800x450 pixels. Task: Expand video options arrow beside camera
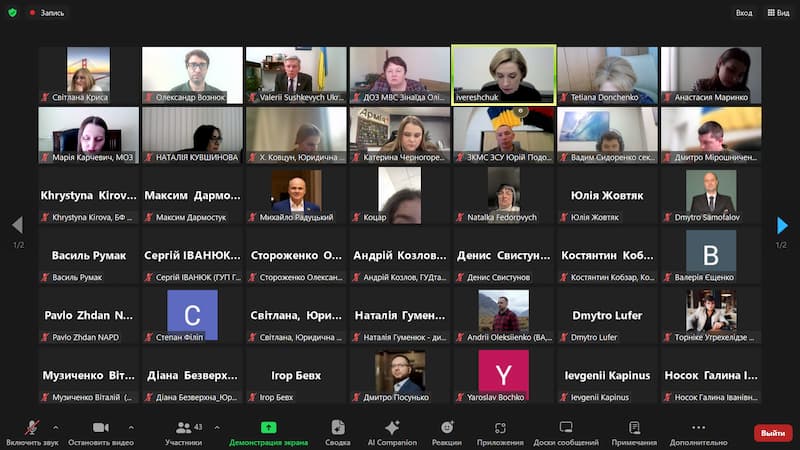tap(131, 426)
